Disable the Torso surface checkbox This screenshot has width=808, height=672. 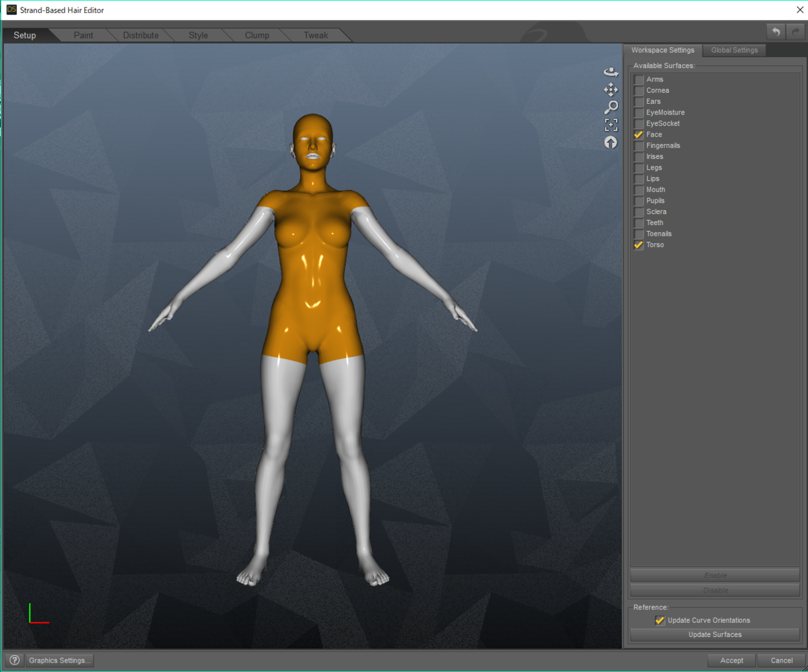tap(638, 245)
